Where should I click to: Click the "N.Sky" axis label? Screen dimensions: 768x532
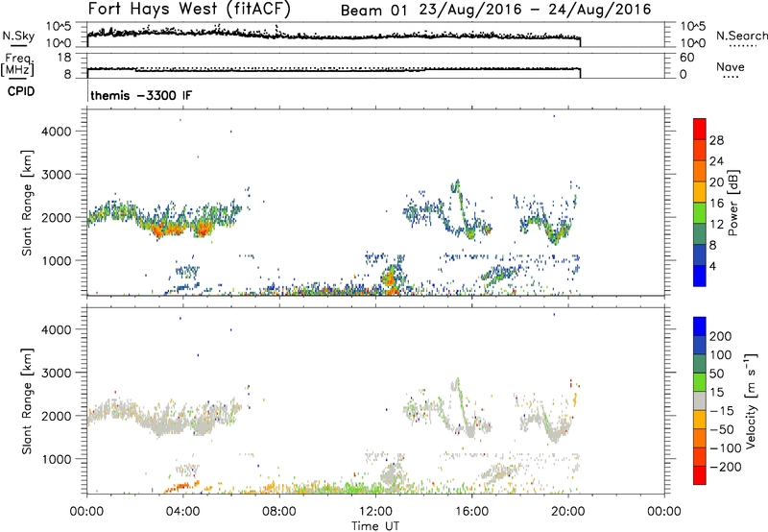click(x=18, y=36)
